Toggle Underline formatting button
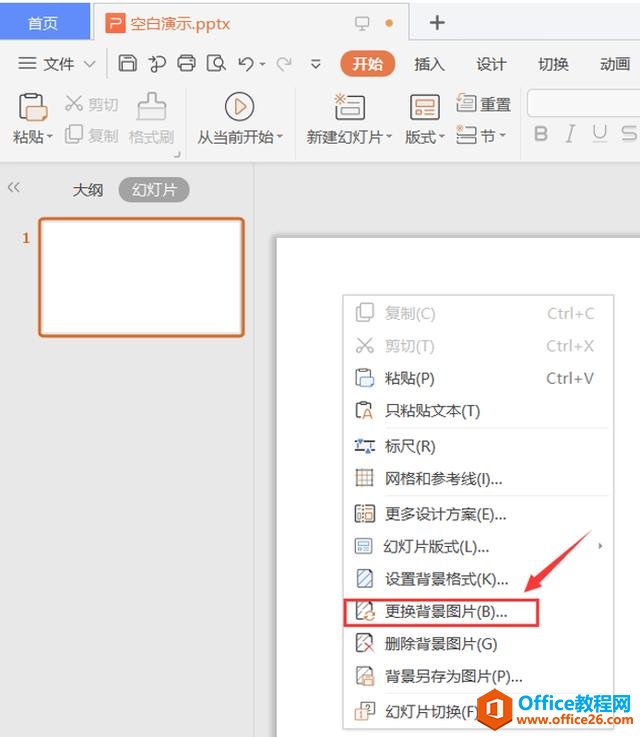Screen dimensions: 640x737 600,134
